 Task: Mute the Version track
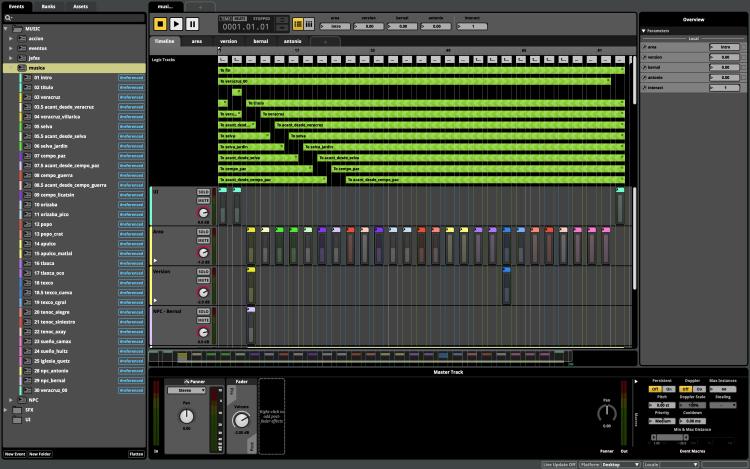(x=203, y=280)
